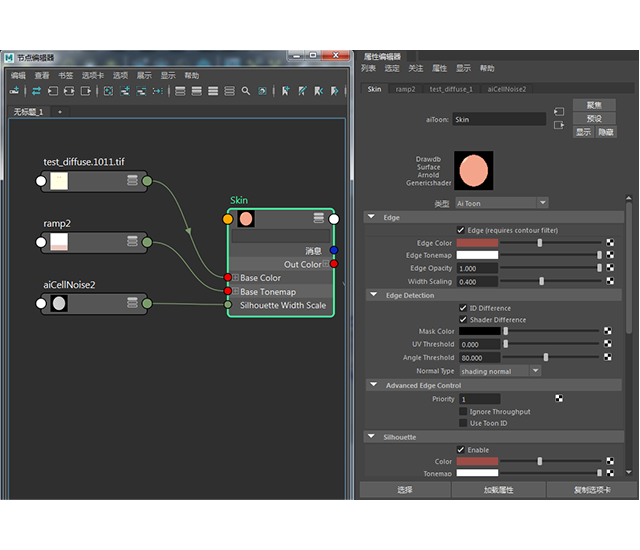This screenshot has height=550, width=640.
Task: Switch to the ramp2 tab
Action: 405,89
